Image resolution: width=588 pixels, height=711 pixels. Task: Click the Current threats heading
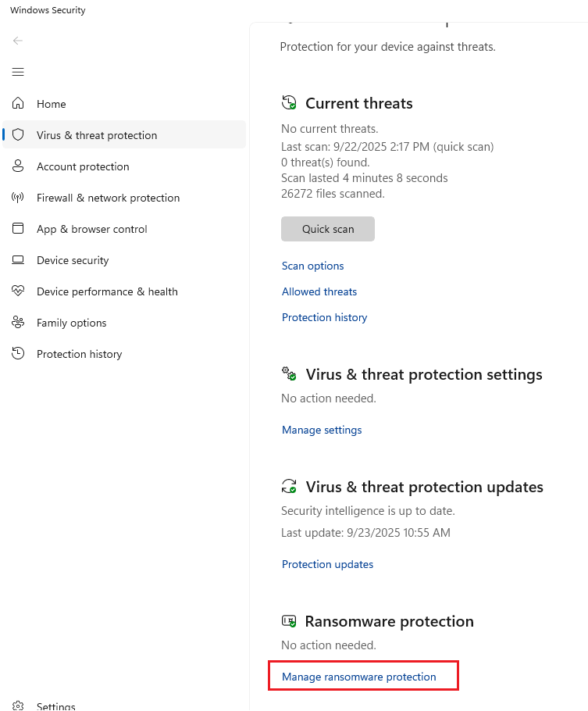click(x=359, y=103)
